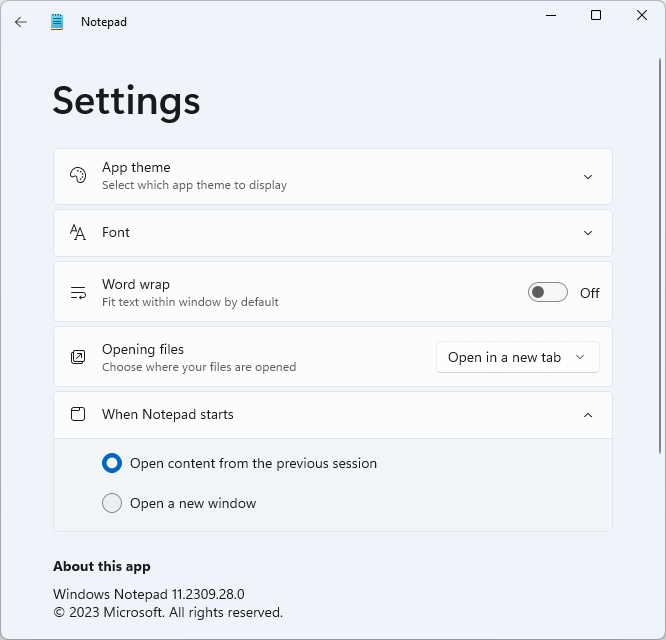Image resolution: width=666 pixels, height=640 pixels.
Task: Click the Opening files window icon
Action: tap(78, 357)
